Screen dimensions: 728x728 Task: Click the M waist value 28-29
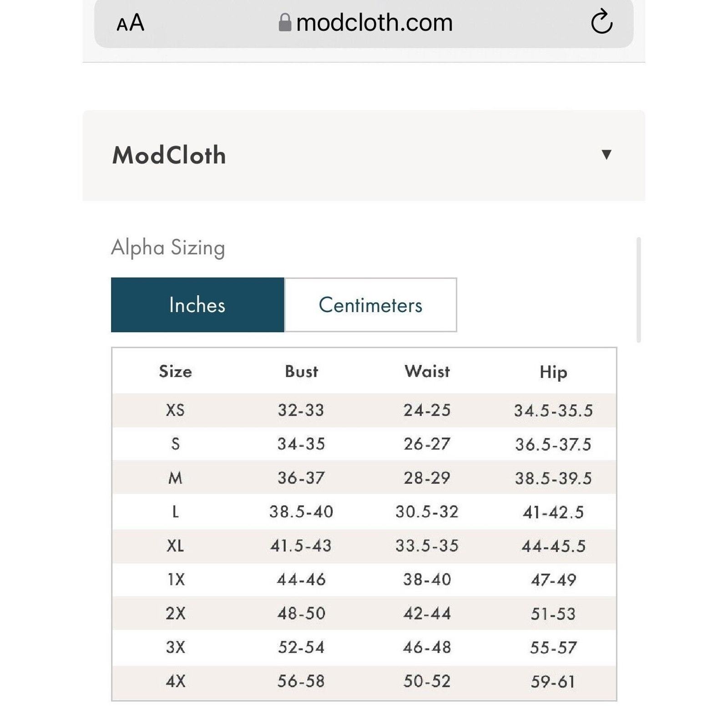[427, 478]
